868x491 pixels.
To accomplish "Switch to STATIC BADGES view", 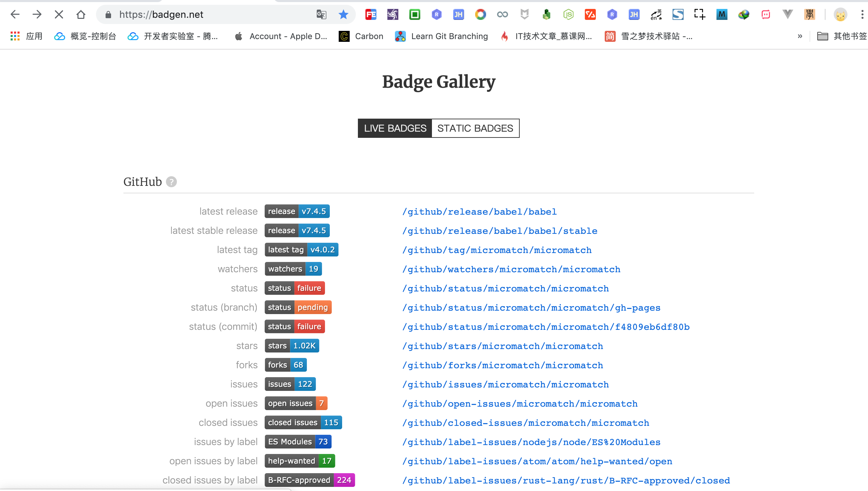I will coord(475,128).
